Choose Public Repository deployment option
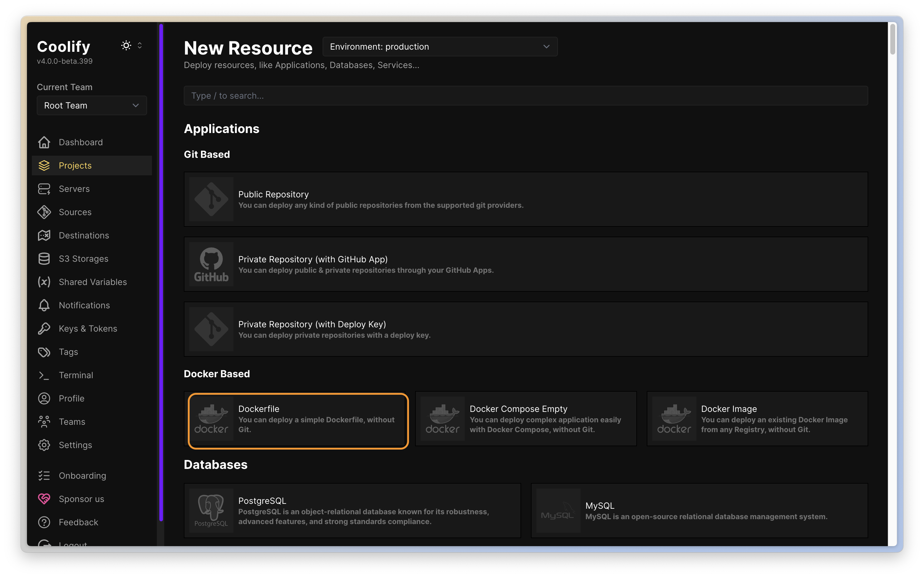 coord(525,199)
